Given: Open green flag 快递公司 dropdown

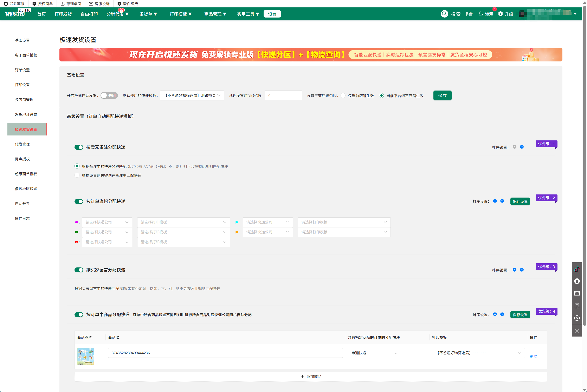Looking at the screenshot, I should pos(107,232).
